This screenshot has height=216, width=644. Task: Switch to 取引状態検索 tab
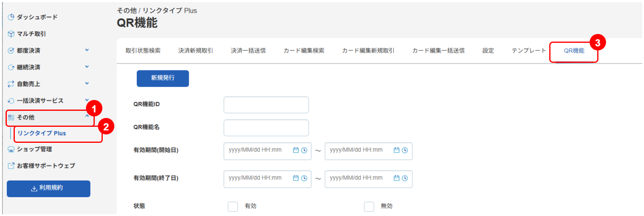[x=143, y=51]
